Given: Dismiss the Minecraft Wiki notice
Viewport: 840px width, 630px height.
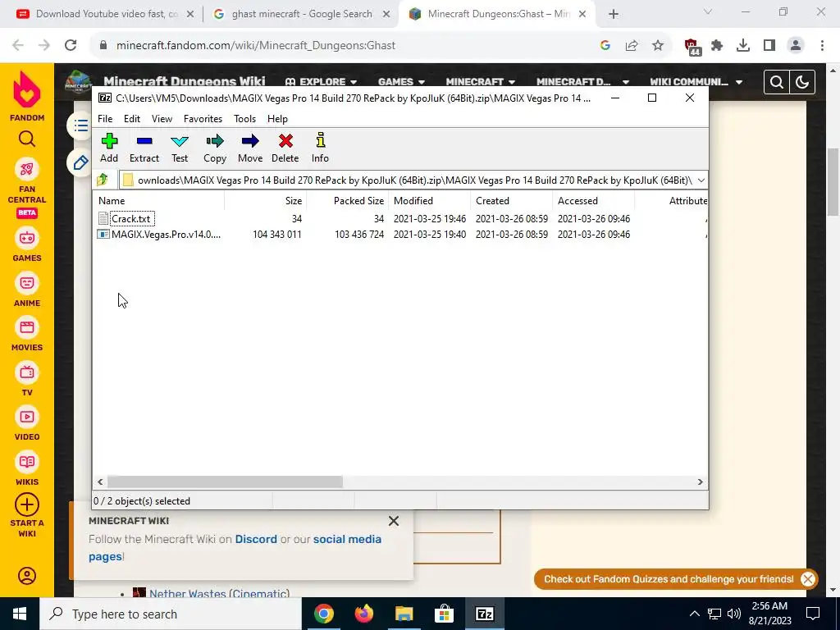Looking at the screenshot, I should 394,521.
